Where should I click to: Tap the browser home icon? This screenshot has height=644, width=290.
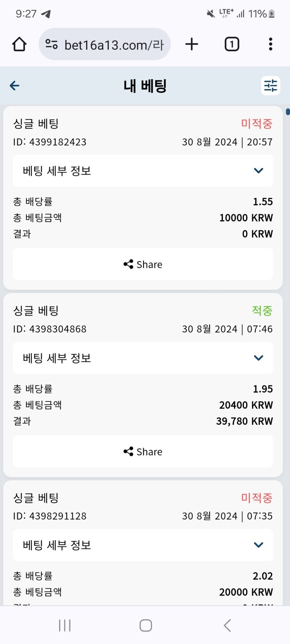(x=19, y=44)
